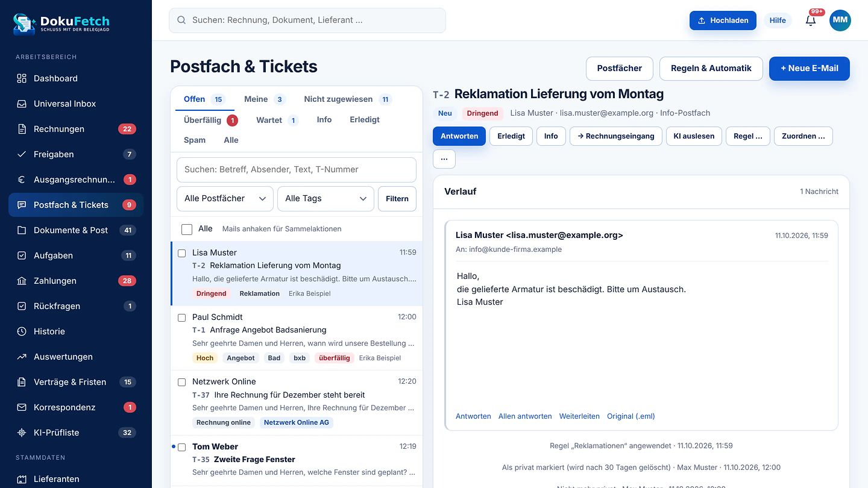Click the '+ Neue E-Mail' button
This screenshot has height=488, width=868.
(810, 69)
